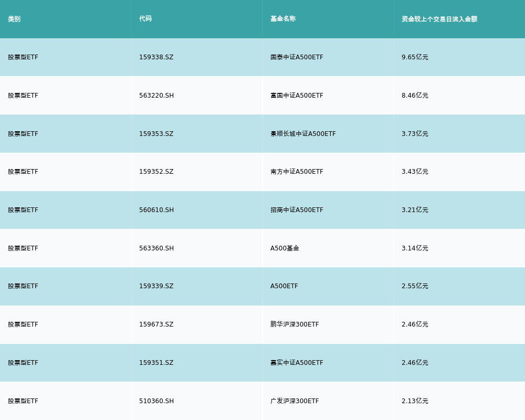The height and width of the screenshot is (420, 525).
Task: Select fund name 嘉实中证A500ETF
Action: click(297, 363)
